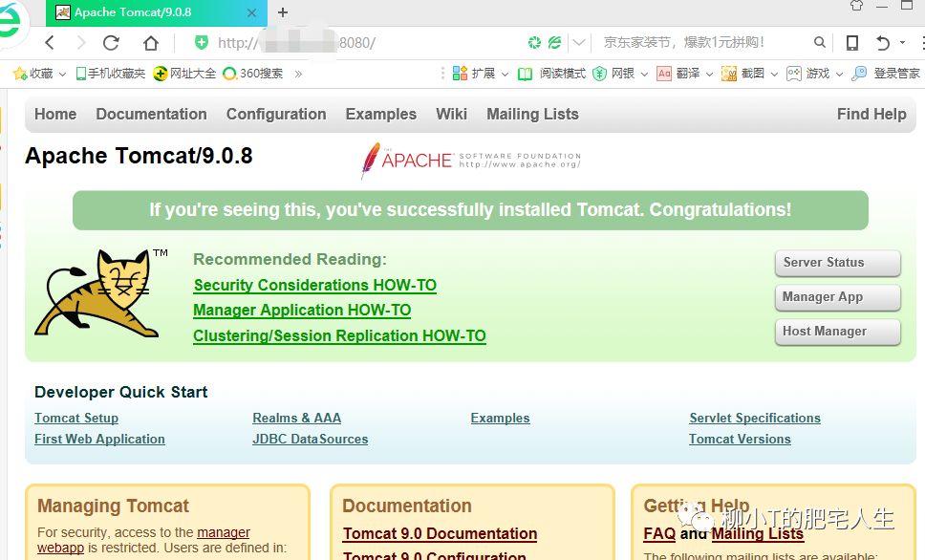Expand more bookmarks double chevron
This screenshot has width=925, height=560.
click(298, 74)
